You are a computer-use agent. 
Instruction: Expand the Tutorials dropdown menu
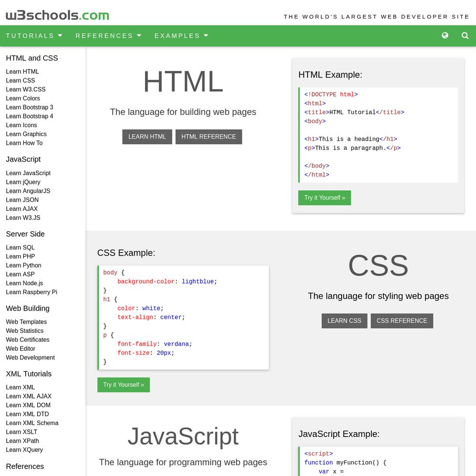[34, 36]
